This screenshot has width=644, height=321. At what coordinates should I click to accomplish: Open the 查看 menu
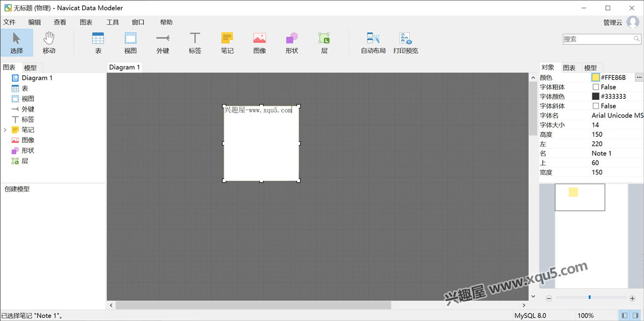tap(60, 22)
